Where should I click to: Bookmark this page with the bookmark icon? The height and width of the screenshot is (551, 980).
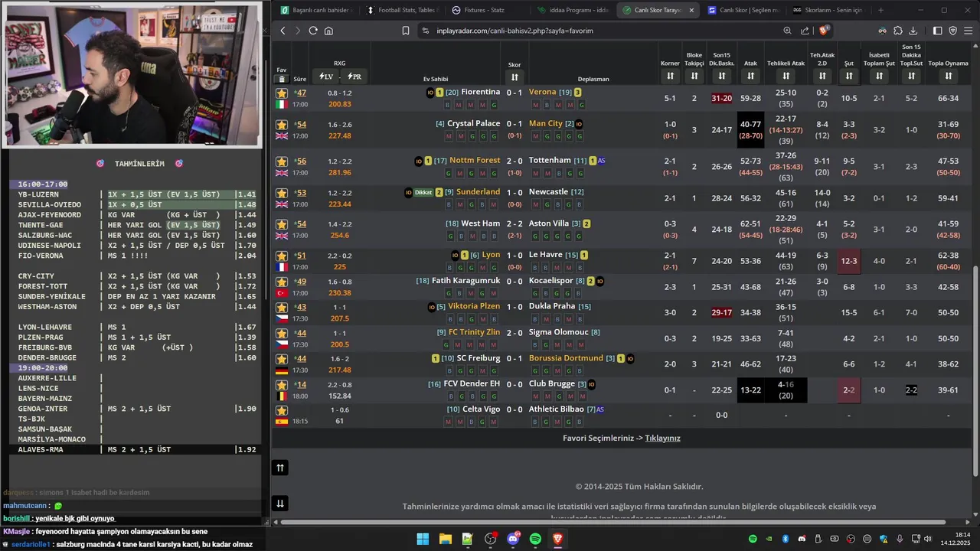[406, 31]
